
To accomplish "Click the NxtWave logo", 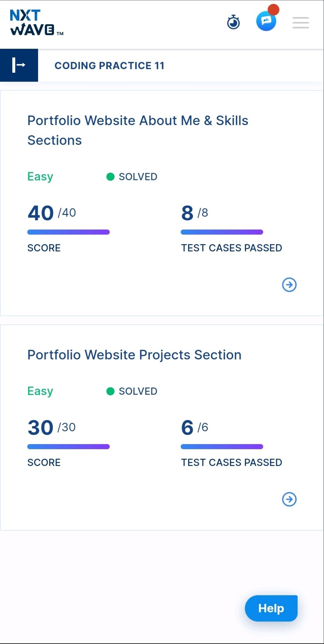I will (37, 23).
